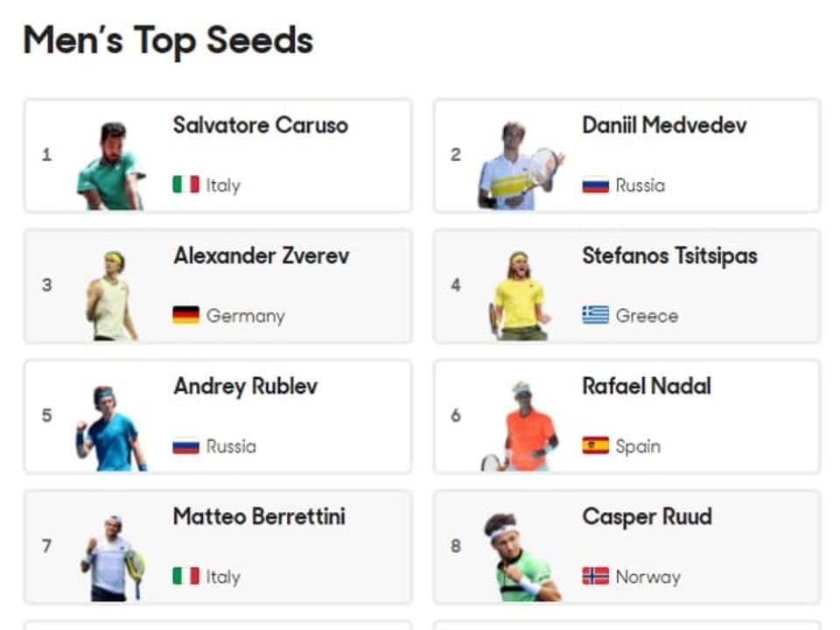Click the Norway flag icon
The width and height of the screenshot is (840, 630).
[595, 576]
